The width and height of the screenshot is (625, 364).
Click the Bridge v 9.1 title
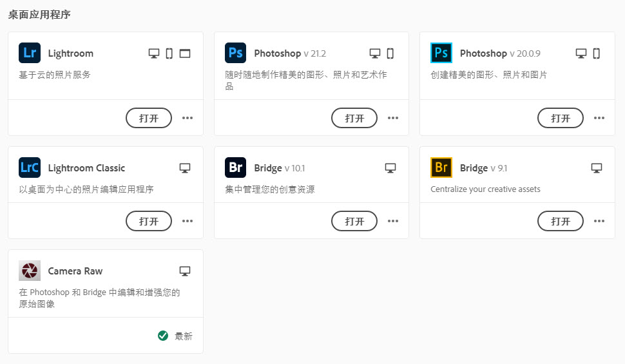483,168
